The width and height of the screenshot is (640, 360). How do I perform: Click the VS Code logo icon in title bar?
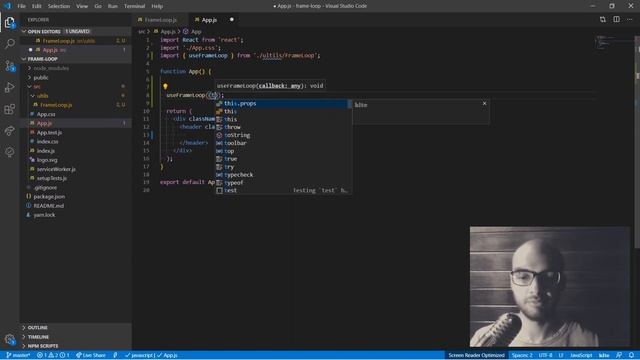(x=8, y=6)
